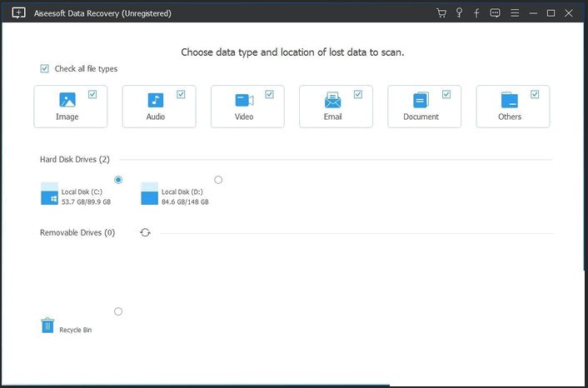Click the 'Recycle Bin' label text
588x388 pixels.
pos(76,330)
